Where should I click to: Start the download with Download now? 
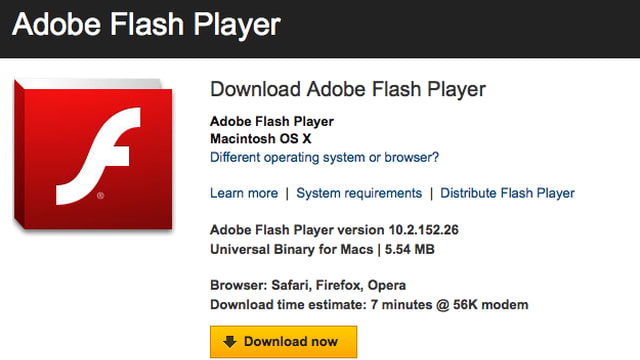pos(284,342)
